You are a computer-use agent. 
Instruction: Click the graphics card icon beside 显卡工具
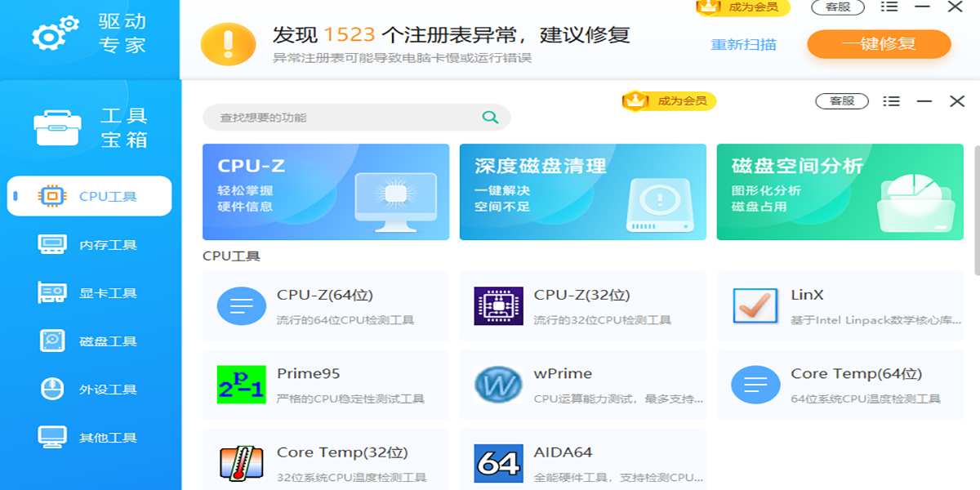pos(52,292)
